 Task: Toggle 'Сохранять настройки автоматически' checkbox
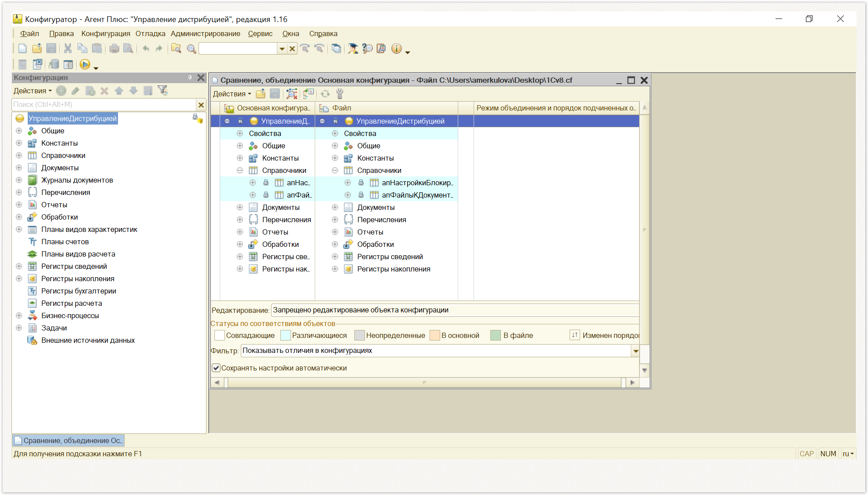point(216,368)
